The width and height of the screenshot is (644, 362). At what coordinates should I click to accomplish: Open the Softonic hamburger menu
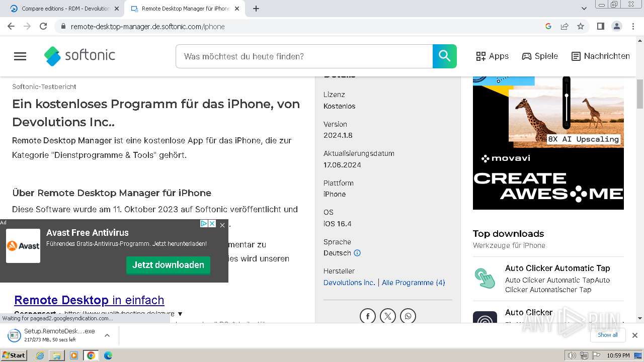tap(20, 56)
